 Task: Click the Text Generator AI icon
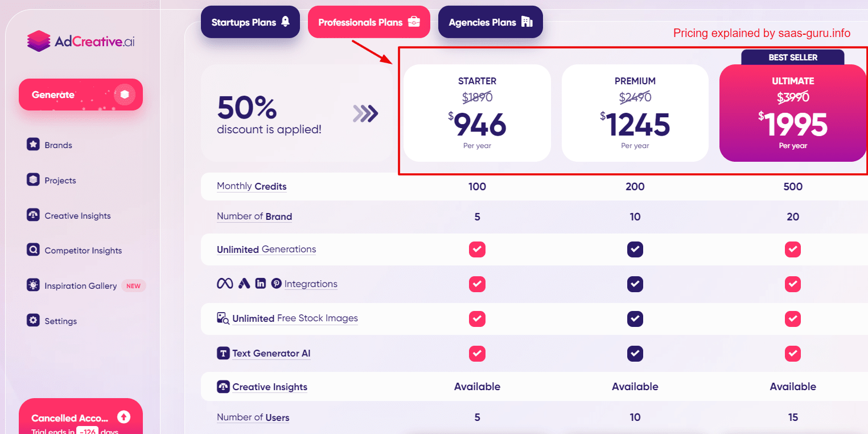pyautogui.click(x=223, y=353)
